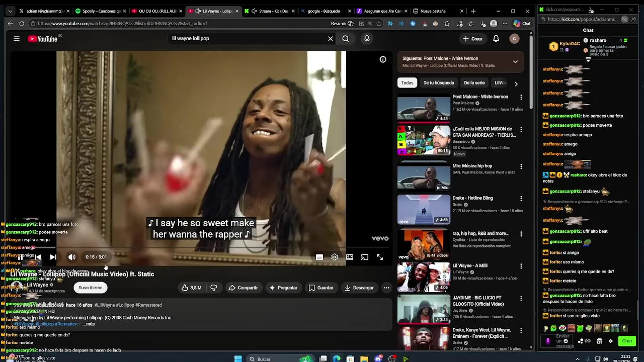Viewport: 644px width, 362px height.
Task: Mute the video with the speaker icon
Action: [x=72, y=257]
